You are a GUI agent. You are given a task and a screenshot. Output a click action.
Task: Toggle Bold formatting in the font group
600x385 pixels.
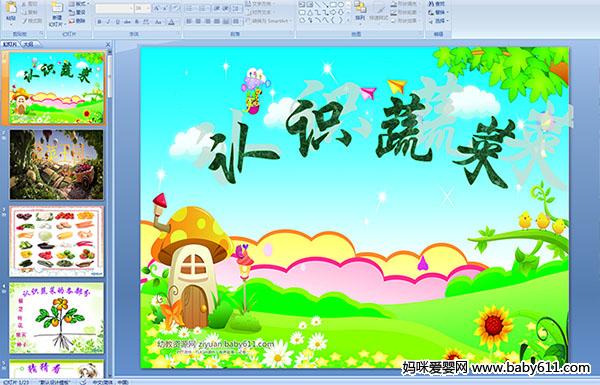[99, 22]
